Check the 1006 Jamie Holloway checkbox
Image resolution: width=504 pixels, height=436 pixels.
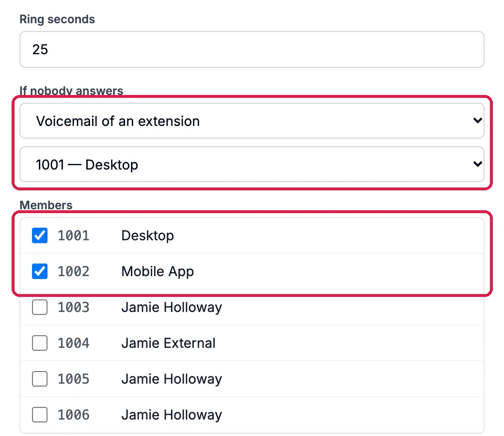click(x=40, y=415)
